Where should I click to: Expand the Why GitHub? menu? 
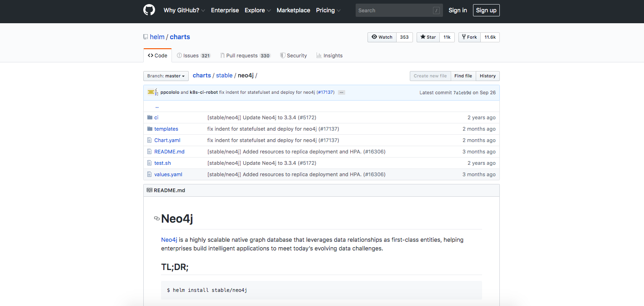(x=184, y=10)
